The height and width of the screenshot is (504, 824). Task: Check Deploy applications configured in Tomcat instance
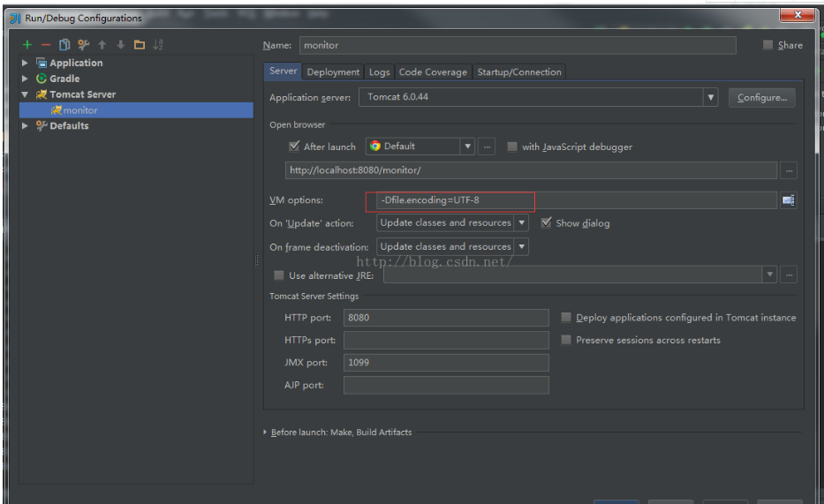566,317
